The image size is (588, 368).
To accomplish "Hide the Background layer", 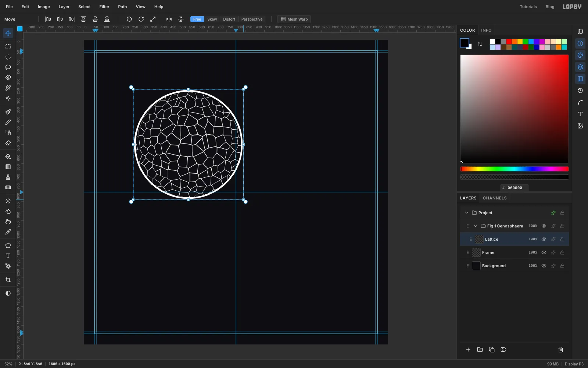I will point(544,266).
